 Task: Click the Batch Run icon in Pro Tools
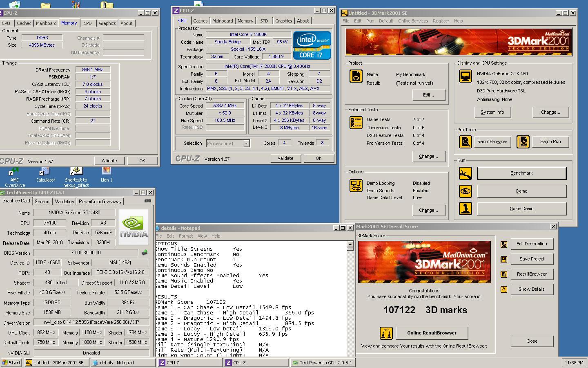(523, 142)
